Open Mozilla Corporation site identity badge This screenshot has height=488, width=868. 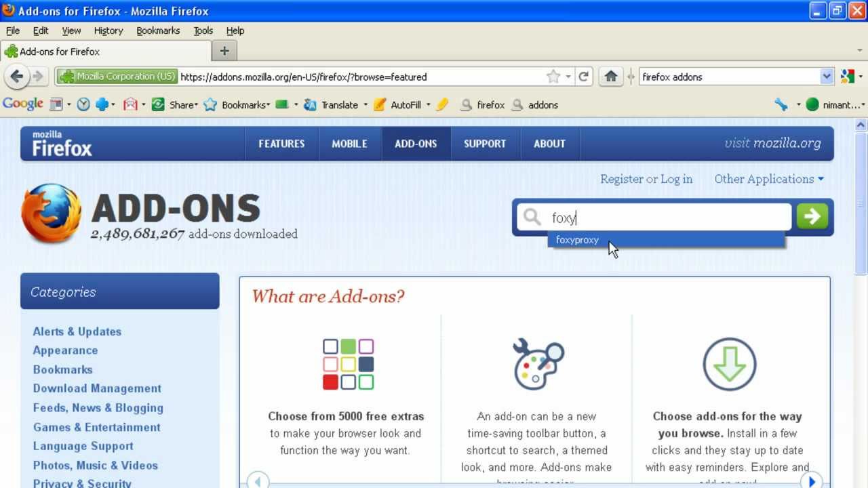click(x=117, y=77)
